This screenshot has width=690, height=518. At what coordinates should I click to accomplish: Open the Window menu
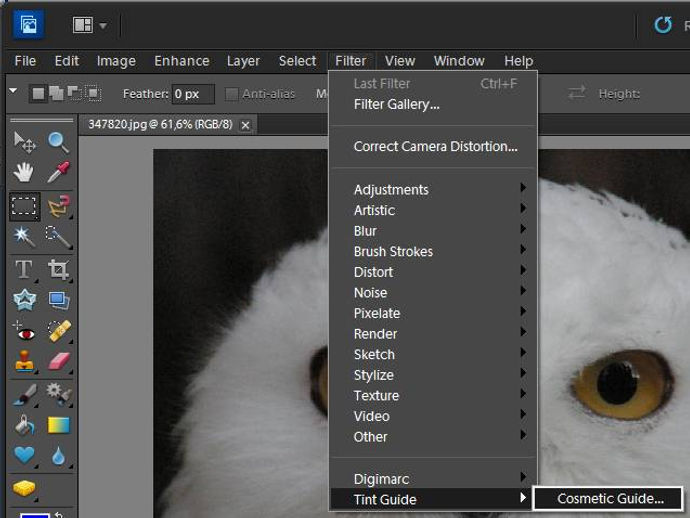tap(459, 61)
